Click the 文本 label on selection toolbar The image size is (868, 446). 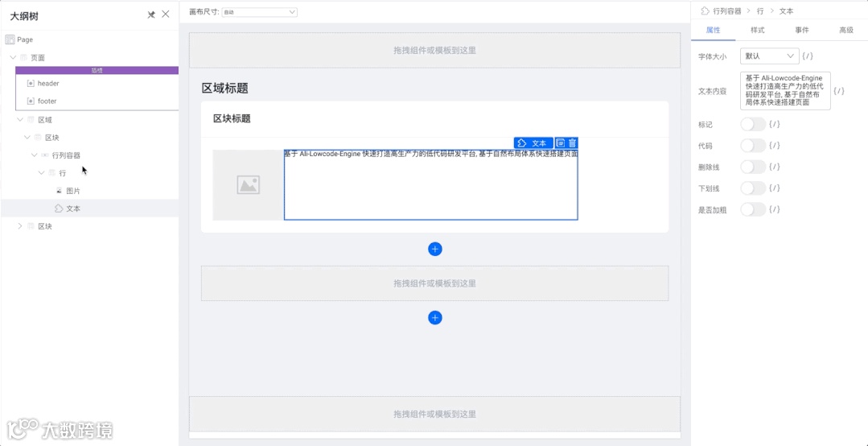tap(539, 143)
